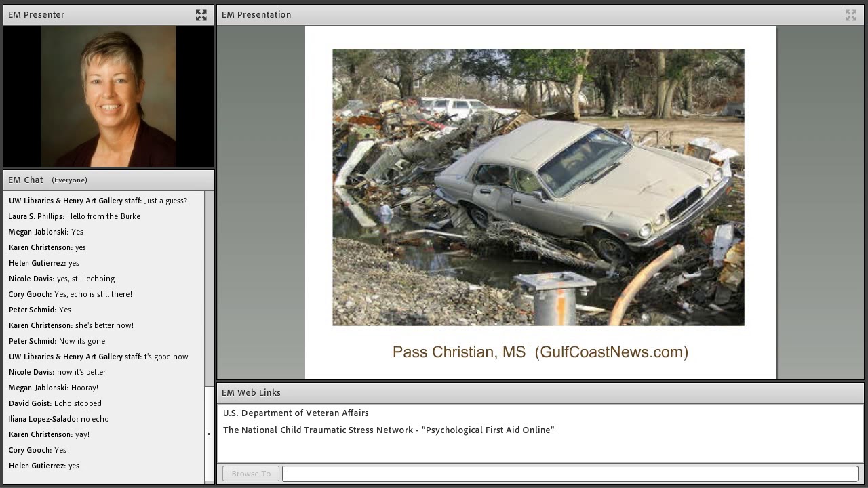Image resolution: width=868 pixels, height=488 pixels.
Task: Select Nicole Davis "yes, still echoing" message
Action: 62,279
